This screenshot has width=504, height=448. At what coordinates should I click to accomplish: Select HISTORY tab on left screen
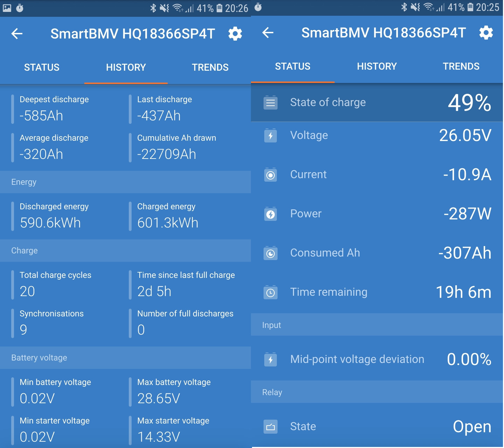(x=126, y=67)
